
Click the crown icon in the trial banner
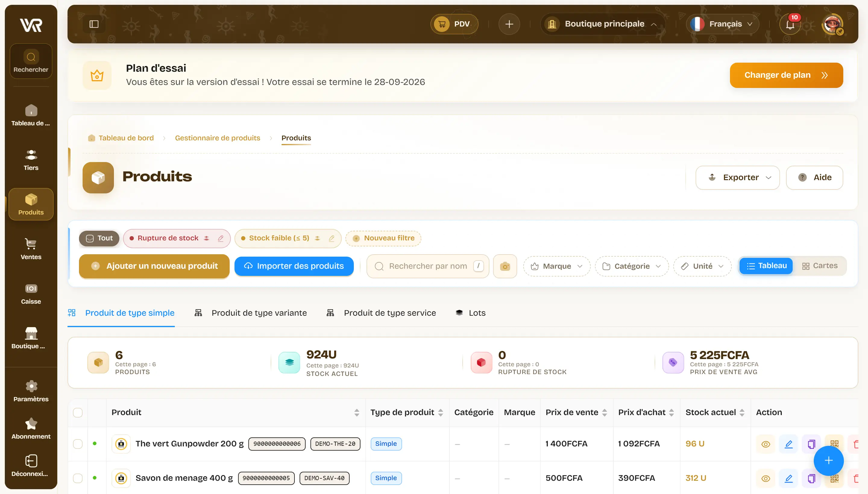(97, 75)
